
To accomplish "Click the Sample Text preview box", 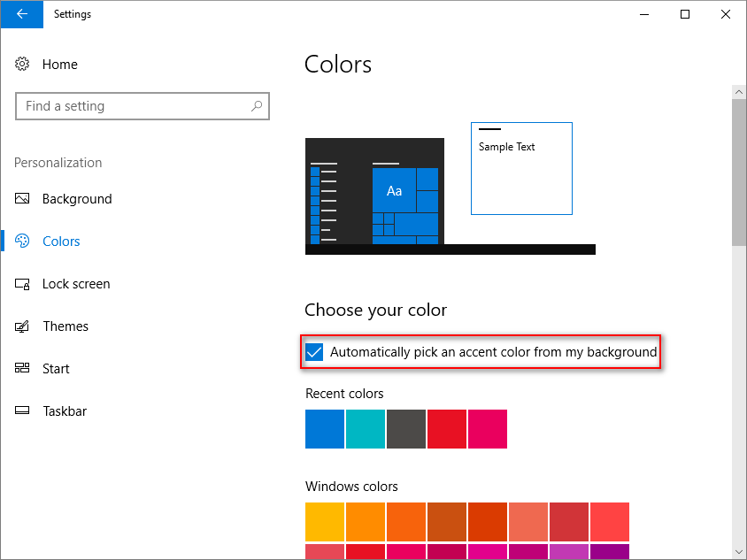I will [521, 168].
